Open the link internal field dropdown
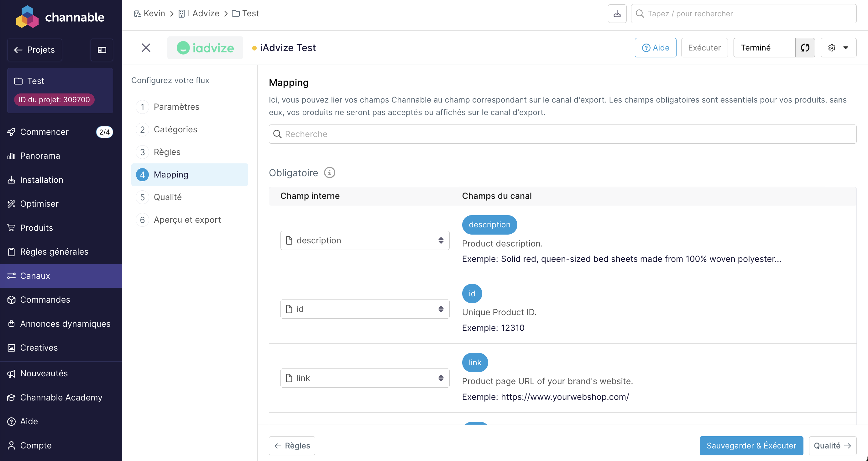Viewport: 868px width, 461px height. 364,378
